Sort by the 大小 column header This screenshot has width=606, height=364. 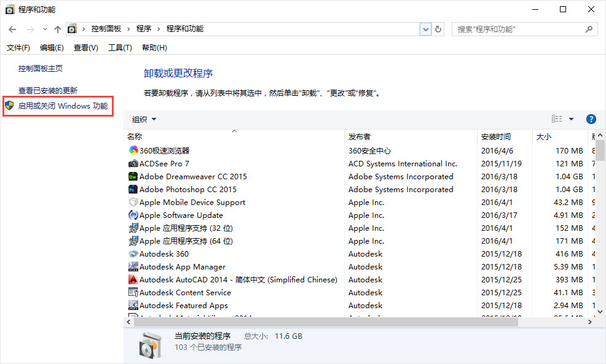tap(560, 136)
